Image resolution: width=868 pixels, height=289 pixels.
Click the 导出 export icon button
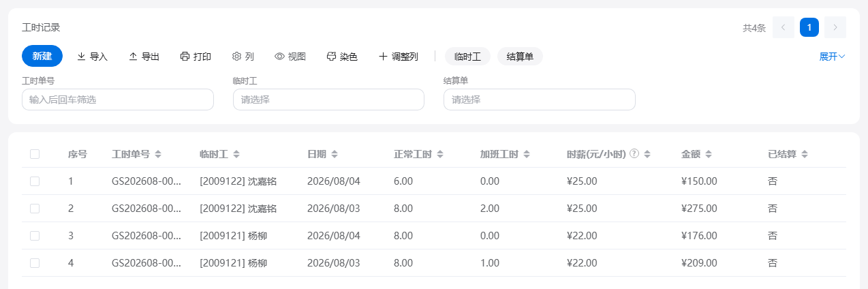[x=144, y=57]
